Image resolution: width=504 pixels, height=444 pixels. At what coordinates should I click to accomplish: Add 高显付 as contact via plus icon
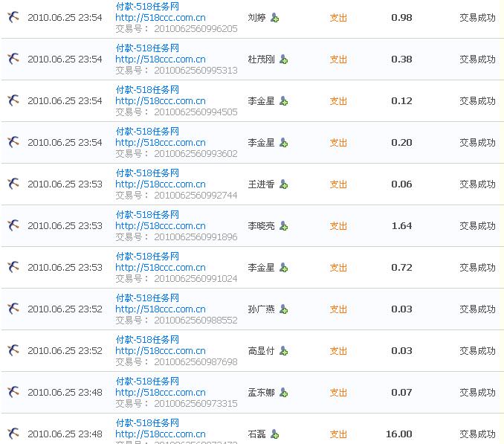tap(284, 351)
